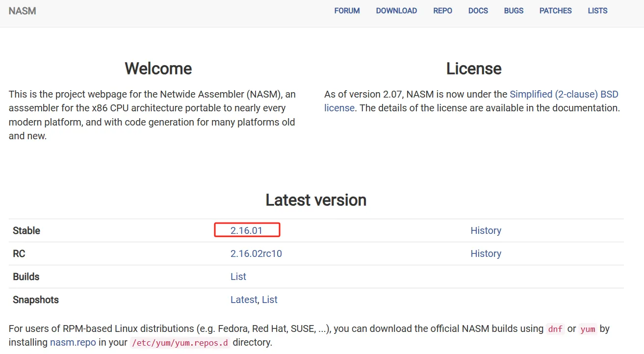Click the /etc/yum/yum.repos.d path text

coord(180,343)
